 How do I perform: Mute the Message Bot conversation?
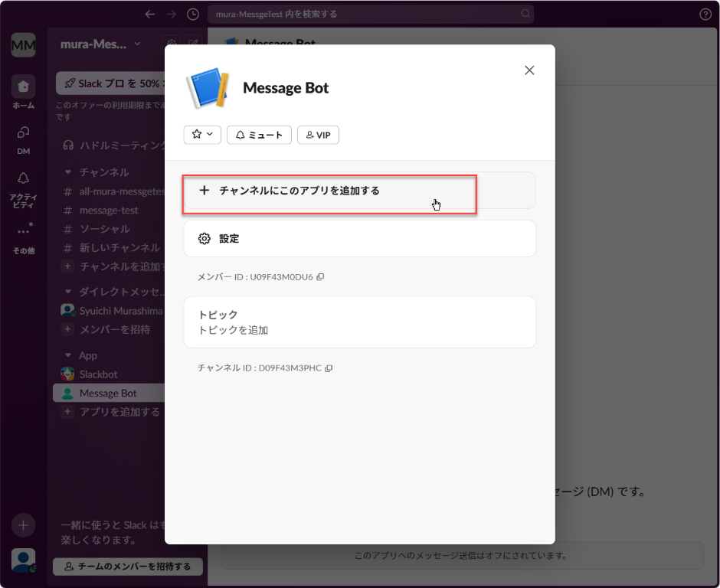(x=259, y=135)
